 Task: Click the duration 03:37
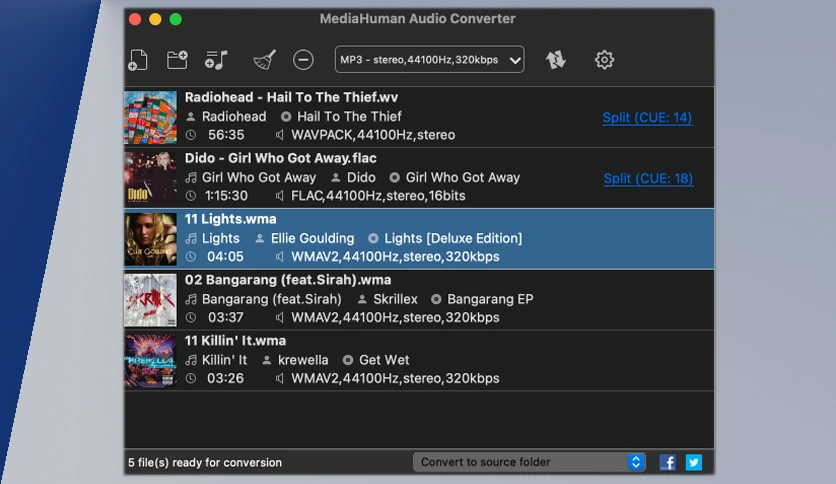226,317
